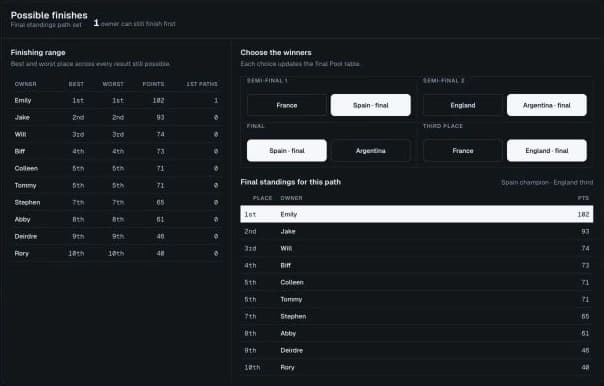Click the highlighted 1st Emily standings row

(x=417, y=214)
